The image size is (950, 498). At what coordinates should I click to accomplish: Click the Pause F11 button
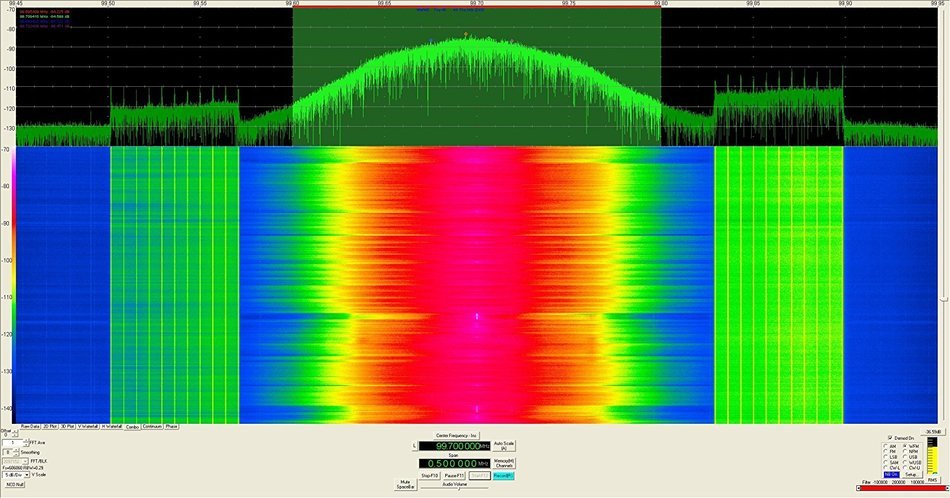coord(454,476)
